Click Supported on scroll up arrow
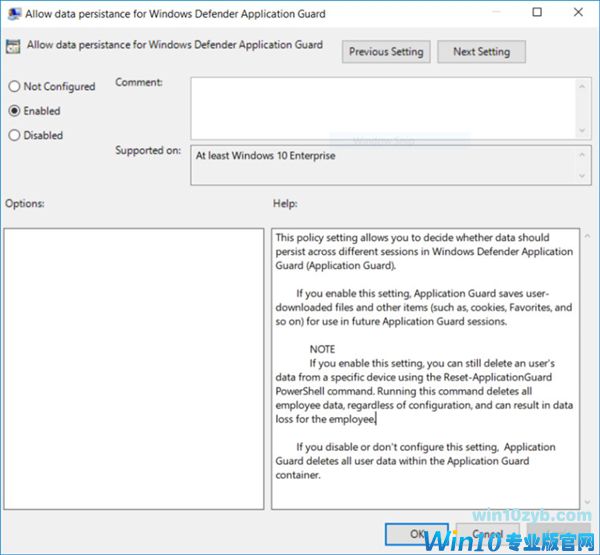600x555 pixels. click(x=582, y=155)
